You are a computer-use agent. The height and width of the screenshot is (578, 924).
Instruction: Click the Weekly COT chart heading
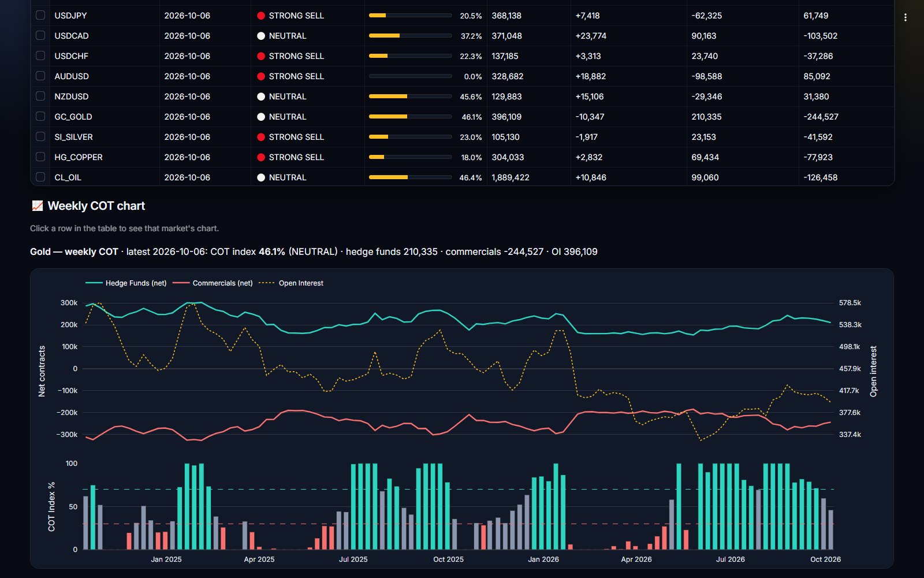click(96, 206)
